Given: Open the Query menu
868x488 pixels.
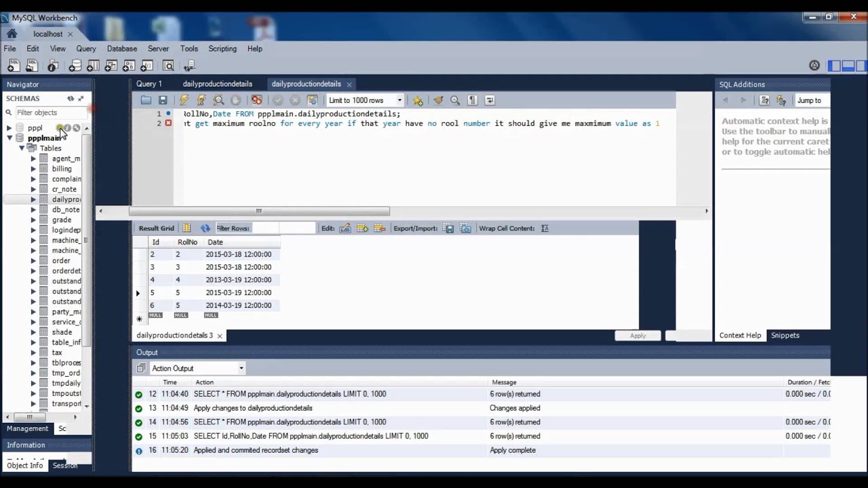Looking at the screenshot, I should pos(86,49).
